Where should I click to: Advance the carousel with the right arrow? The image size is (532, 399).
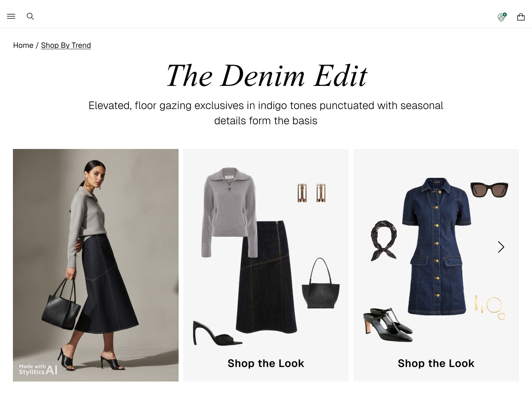tap(501, 247)
